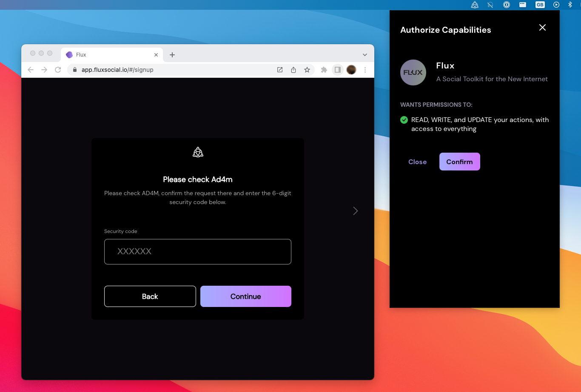This screenshot has height=392, width=581.
Task: Click the Security code input field
Action: pos(198,251)
